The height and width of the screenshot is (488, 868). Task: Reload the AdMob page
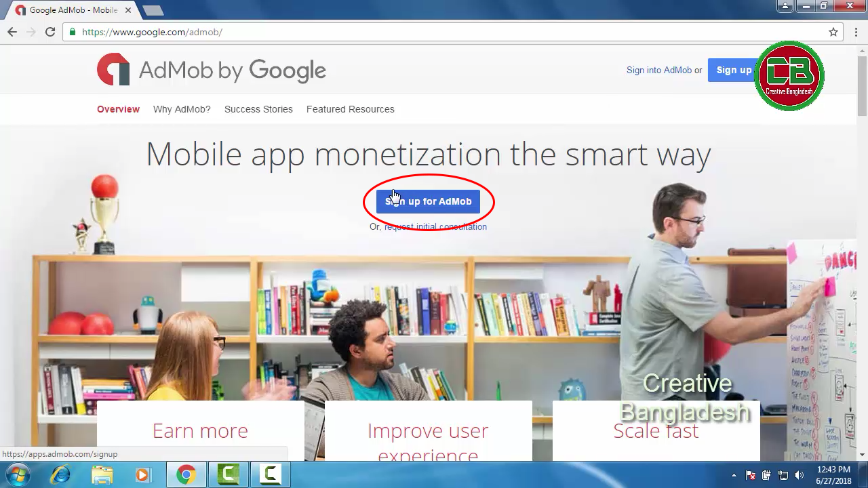(x=50, y=32)
